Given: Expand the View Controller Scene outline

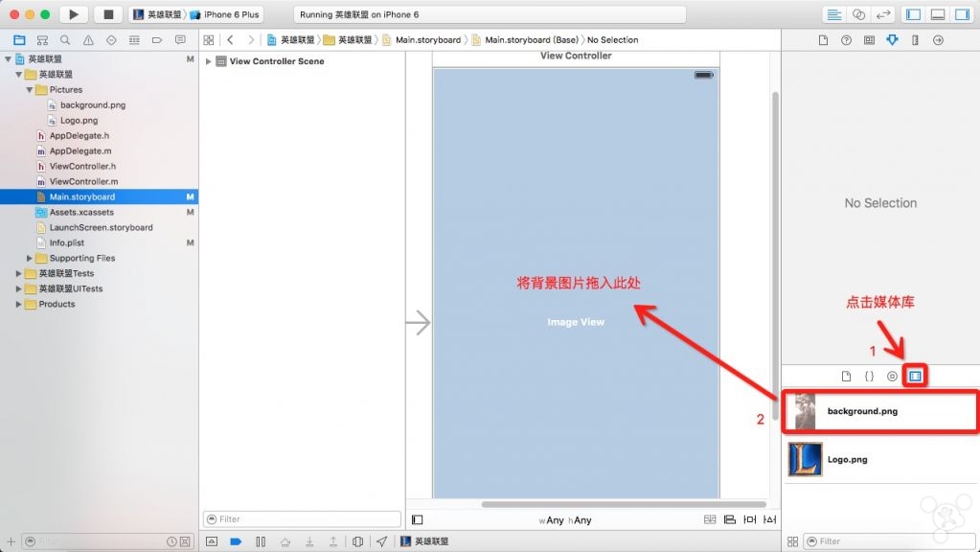Looking at the screenshot, I should point(209,61).
